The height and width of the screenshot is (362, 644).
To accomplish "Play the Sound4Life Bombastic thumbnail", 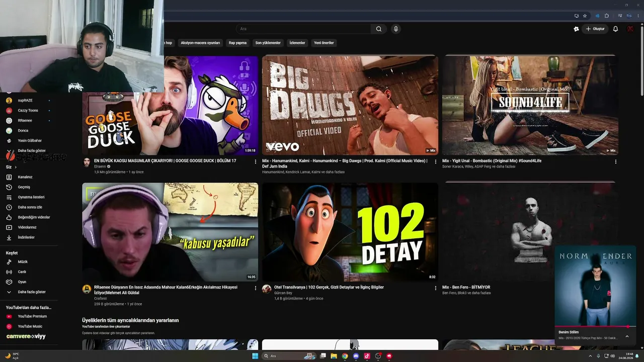I will [x=530, y=105].
